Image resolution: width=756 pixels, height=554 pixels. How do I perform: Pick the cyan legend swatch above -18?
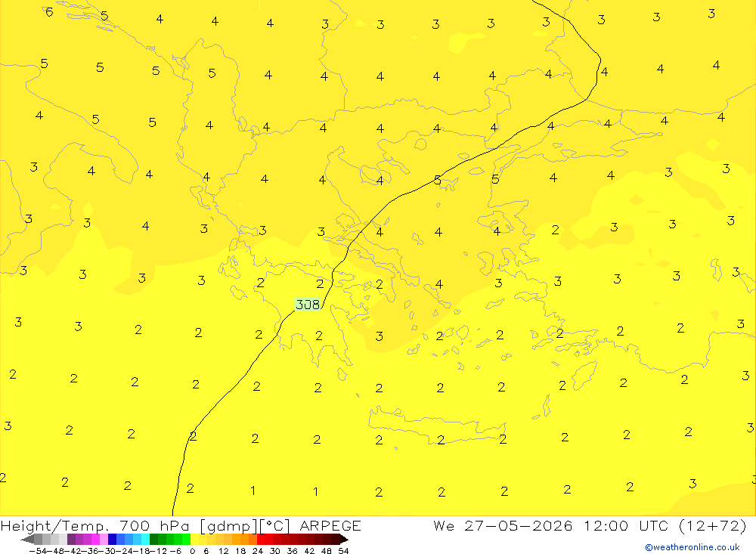(x=145, y=539)
